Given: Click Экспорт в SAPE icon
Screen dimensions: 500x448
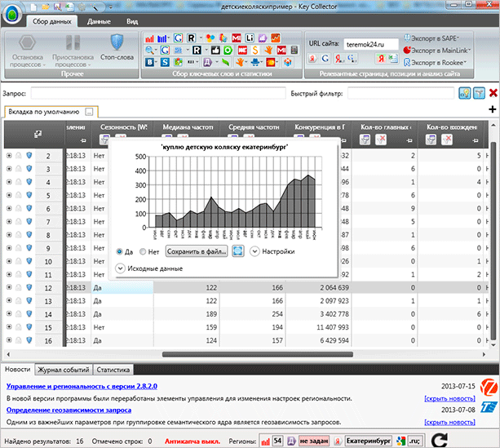Looking at the screenshot, I should (x=408, y=38).
